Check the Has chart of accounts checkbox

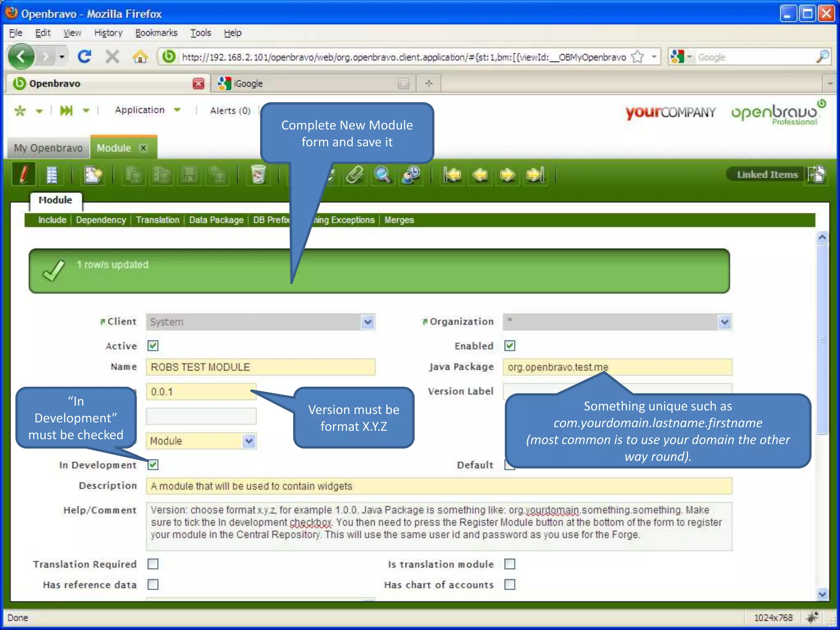pyautogui.click(x=510, y=584)
